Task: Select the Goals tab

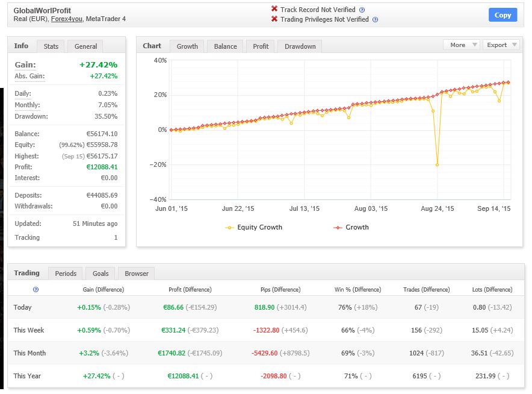Action: pyautogui.click(x=101, y=274)
